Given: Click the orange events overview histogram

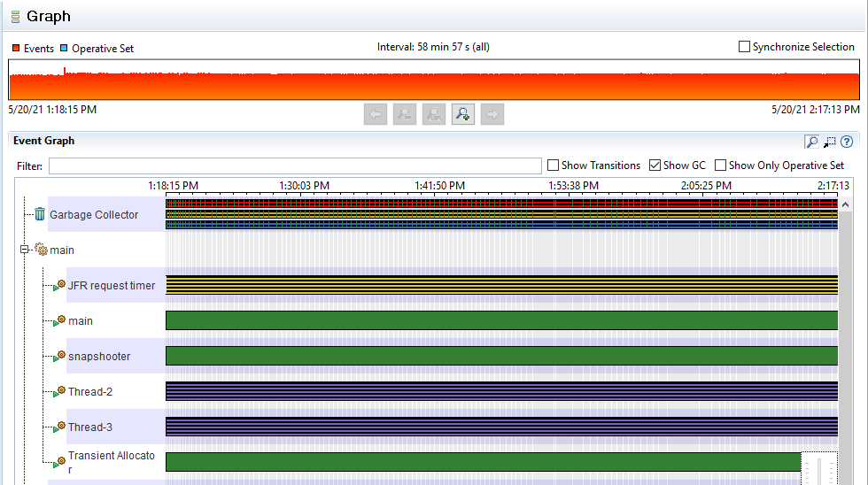Looking at the screenshot, I should [x=434, y=80].
